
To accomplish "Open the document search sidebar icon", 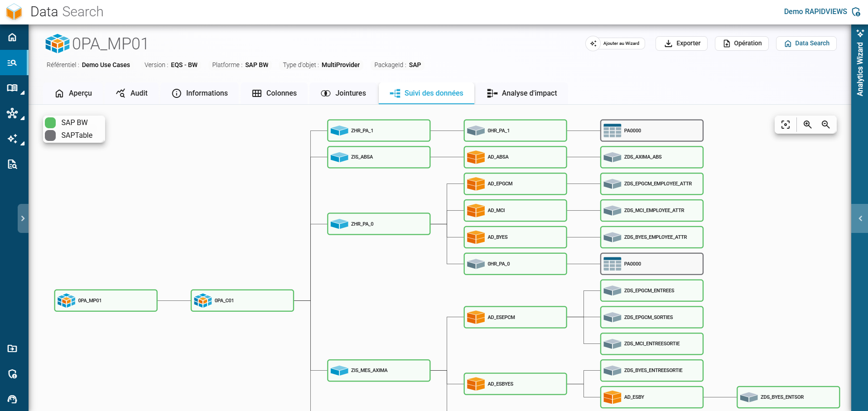I will pyautogui.click(x=12, y=164).
